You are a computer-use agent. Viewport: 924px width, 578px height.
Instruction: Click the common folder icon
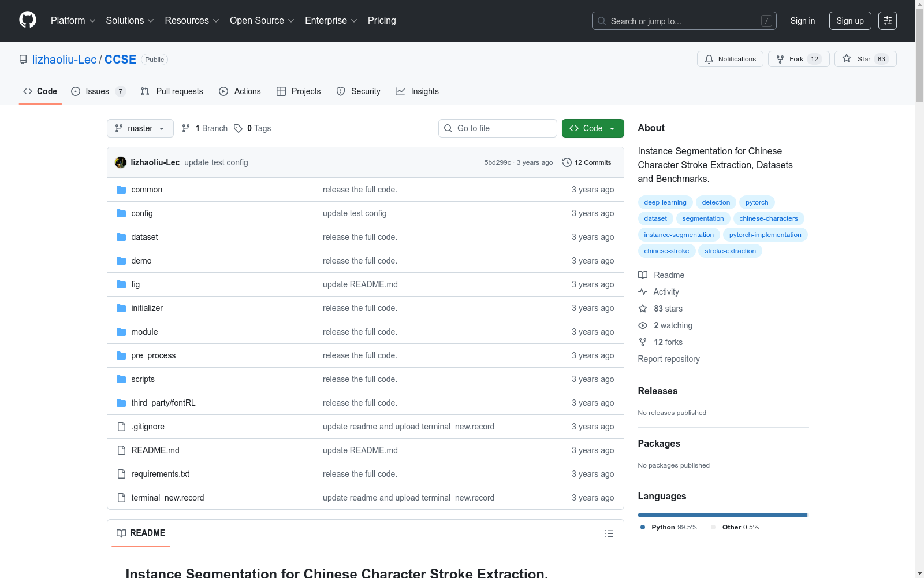(x=121, y=190)
